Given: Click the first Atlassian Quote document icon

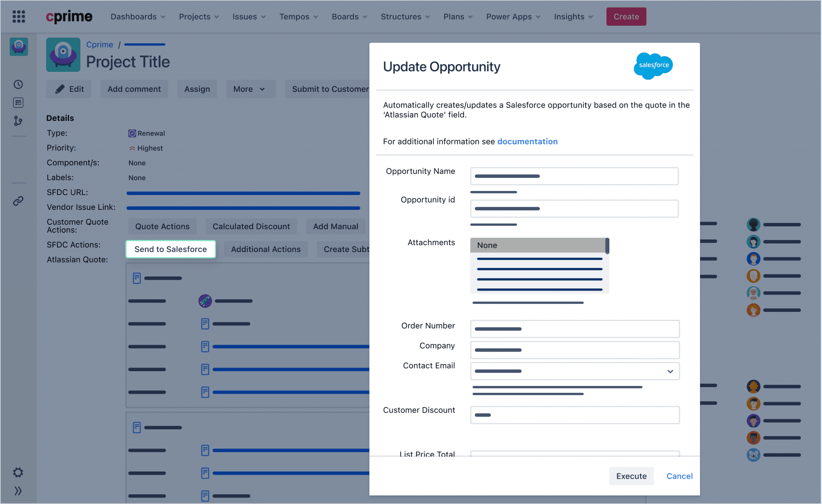Looking at the screenshot, I should pyautogui.click(x=137, y=278).
